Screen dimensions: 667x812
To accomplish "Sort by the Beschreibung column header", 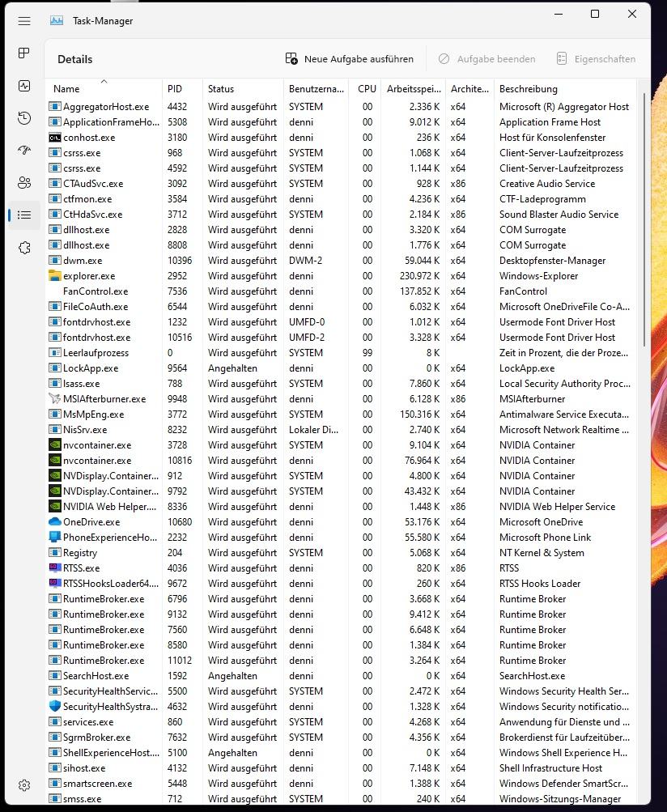I will coord(564,88).
